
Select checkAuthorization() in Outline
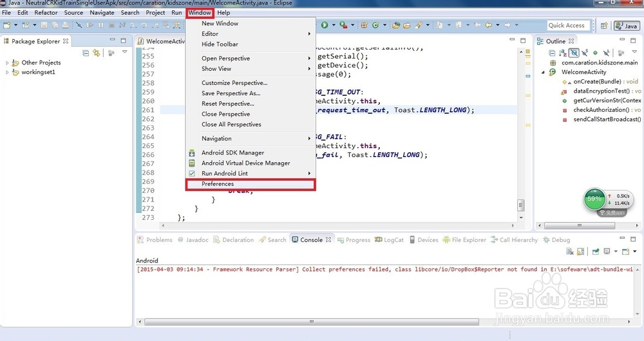pos(601,110)
